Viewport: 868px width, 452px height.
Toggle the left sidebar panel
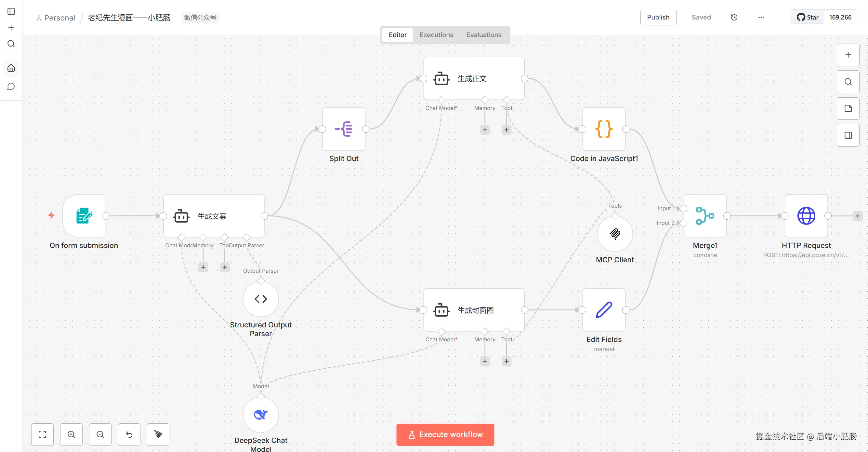(11, 11)
